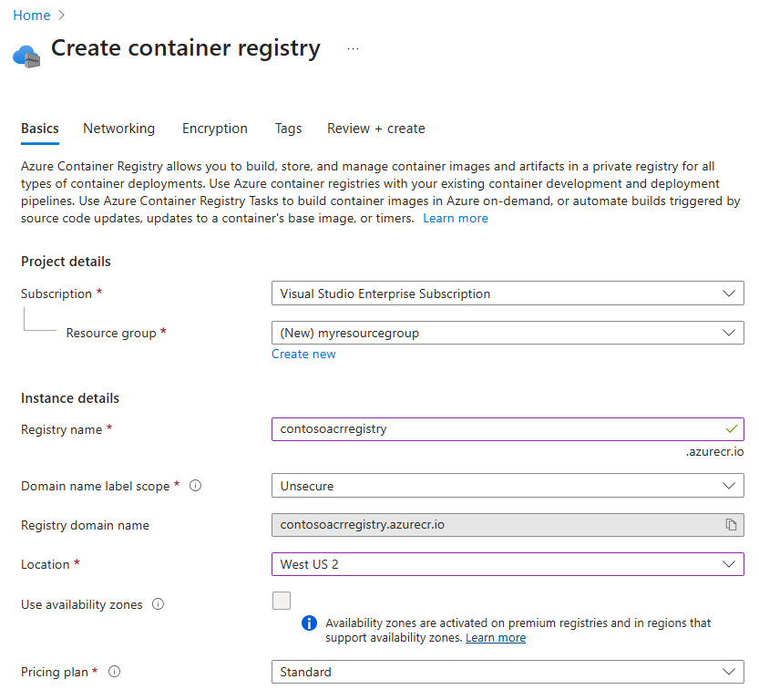The image size is (759, 700).
Task: Click the blue info icon in the zones notice
Action: (x=309, y=623)
